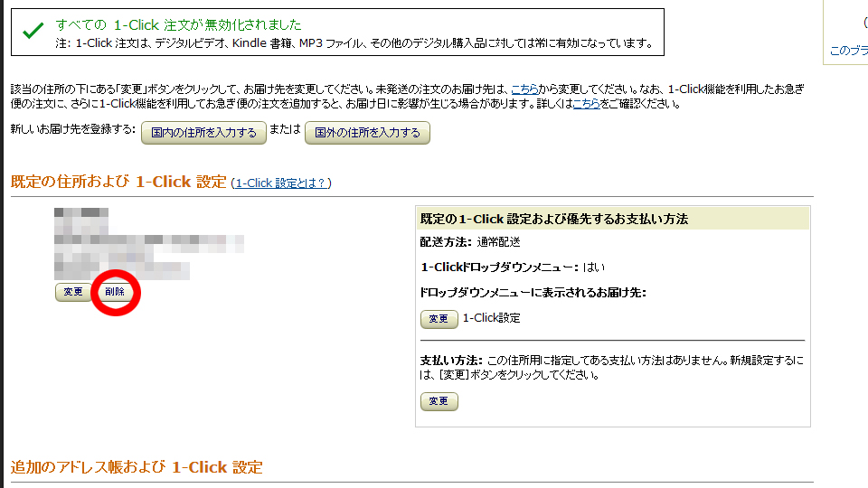Click the 削除 button under the address
The image size is (868, 488).
coord(115,292)
